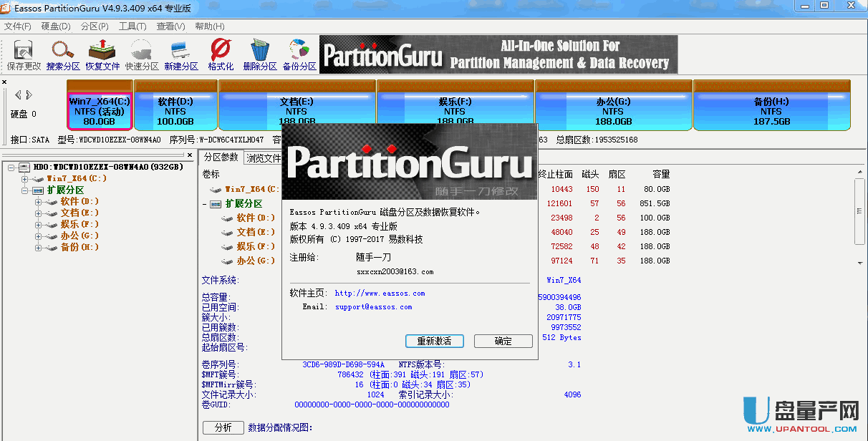Open the 备份分区 backup partition tool
The height and width of the screenshot is (441, 868).
[x=299, y=54]
